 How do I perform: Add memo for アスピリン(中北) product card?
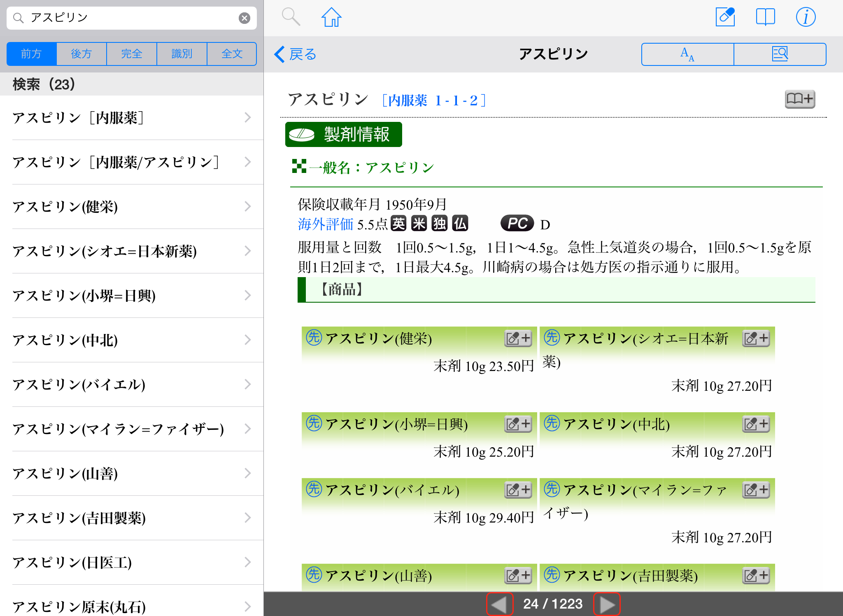(756, 424)
